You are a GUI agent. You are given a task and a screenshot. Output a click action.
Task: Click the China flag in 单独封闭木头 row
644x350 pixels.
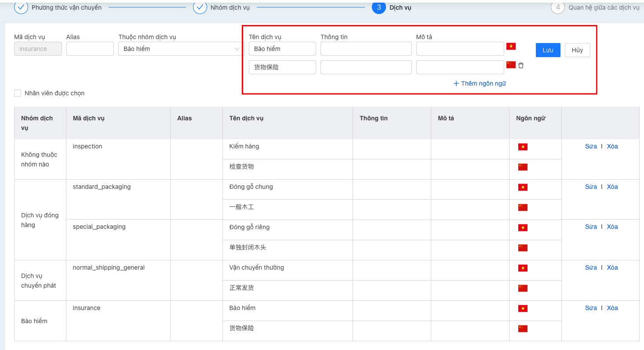click(x=523, y=248)
